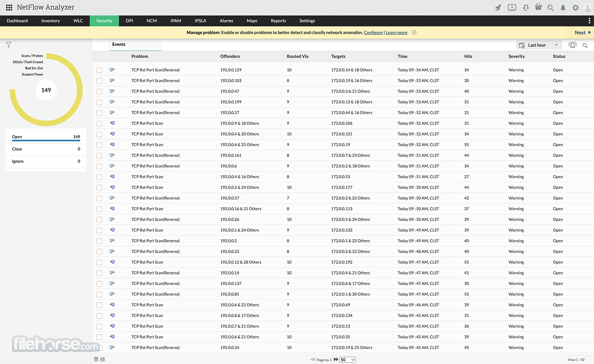Open the IPSLA tab
This screenshot has width=594, height=364.
[200, 21]
